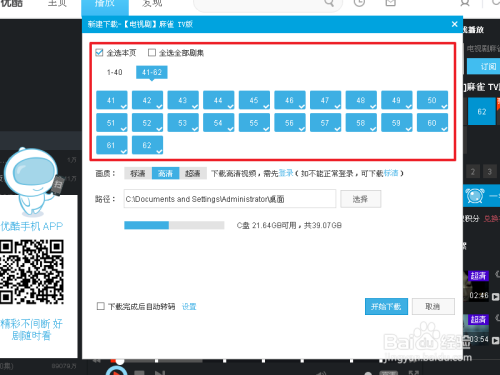The image size is (500, 375).
Task: Click the 订阅 subscribe button
Action: point(484,66)
